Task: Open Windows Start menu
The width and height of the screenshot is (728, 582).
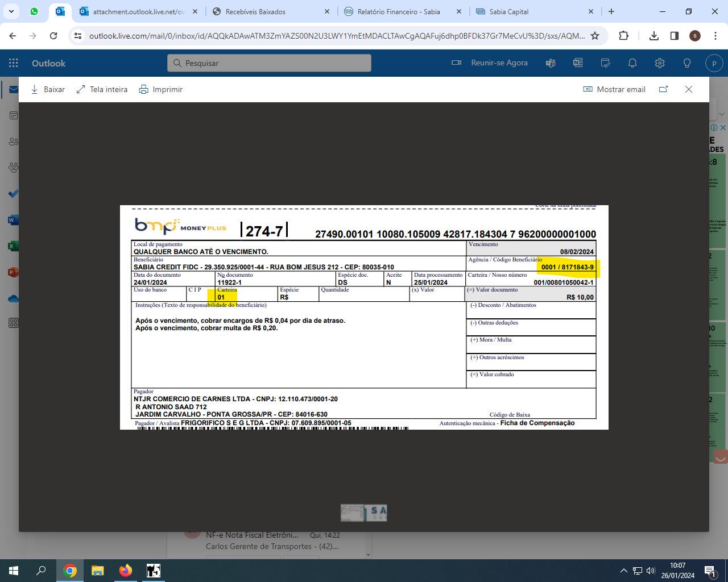Action: pyautogui.click(x=14, y=571)
